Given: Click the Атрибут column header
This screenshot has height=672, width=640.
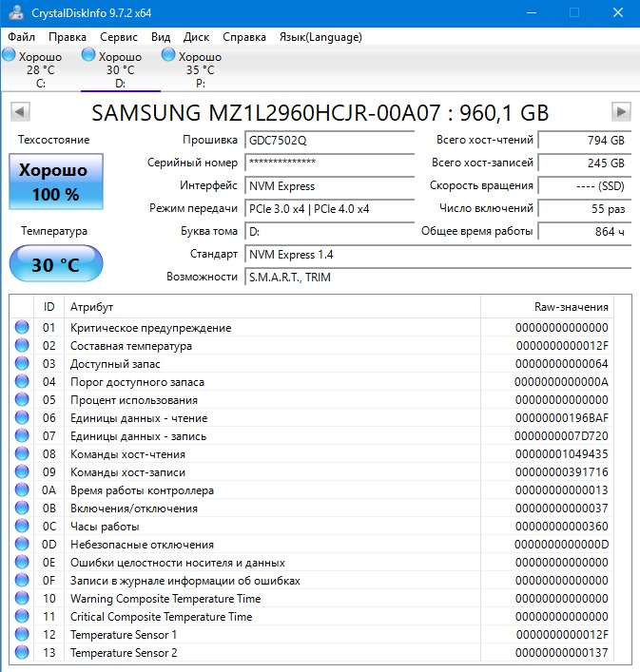Looking at the screenshot, I should (x=272, y=307).
